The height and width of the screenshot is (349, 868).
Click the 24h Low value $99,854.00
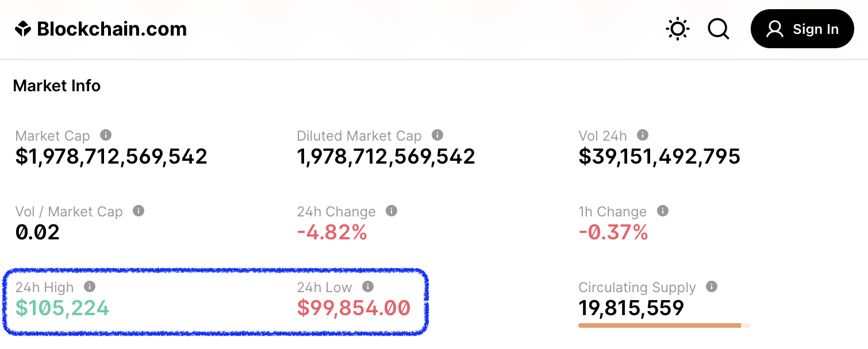tap(354, 308)
